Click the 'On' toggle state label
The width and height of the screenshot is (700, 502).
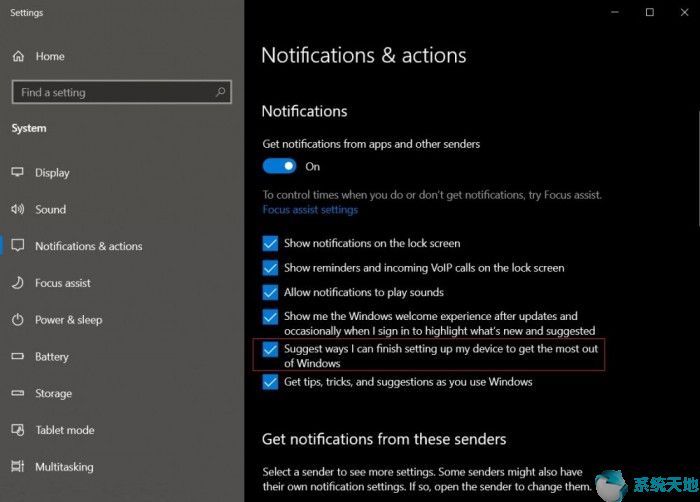point(312,167)
